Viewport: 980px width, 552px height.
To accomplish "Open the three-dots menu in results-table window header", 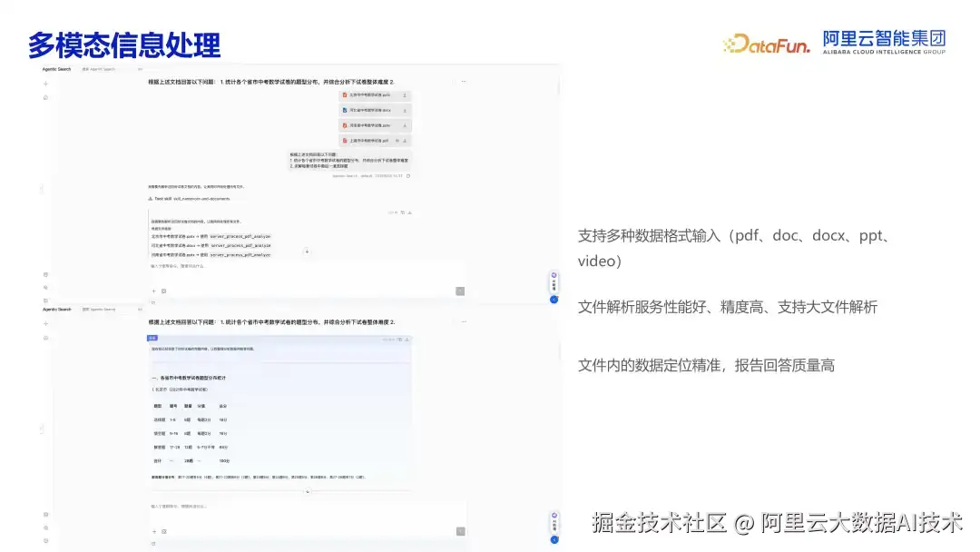I will 464,321.
